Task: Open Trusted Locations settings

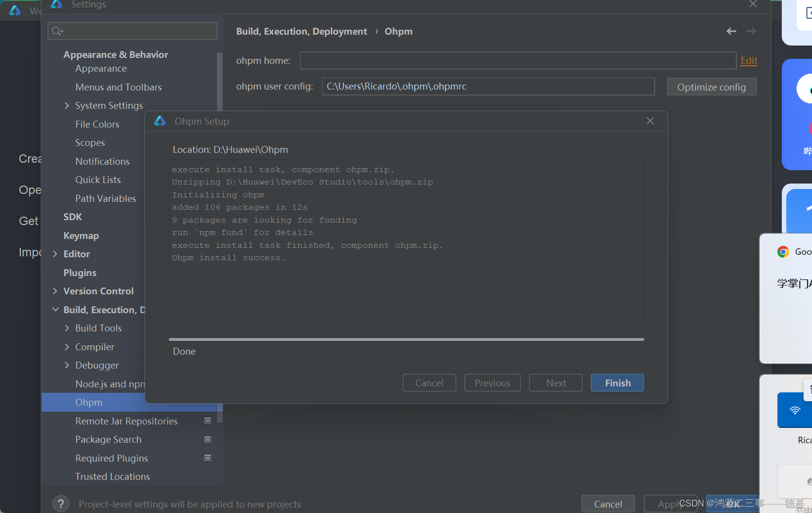Action: coord(112,476)
